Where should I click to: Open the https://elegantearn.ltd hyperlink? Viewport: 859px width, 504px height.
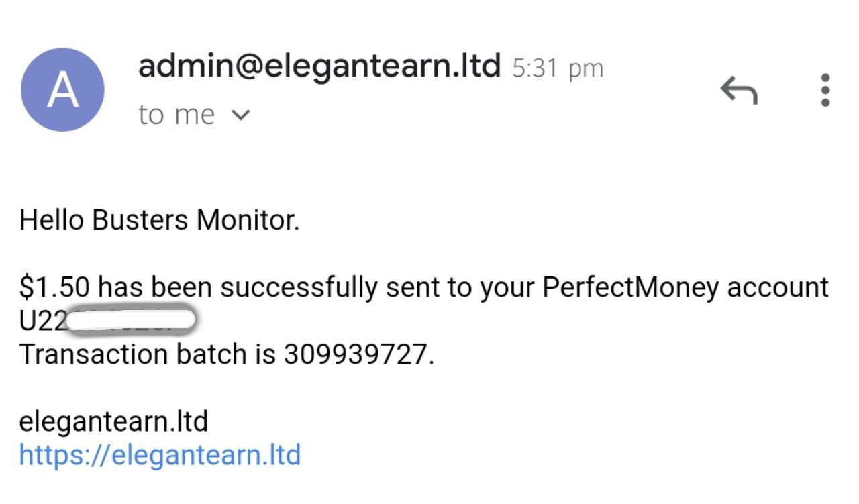pos(160,455)
